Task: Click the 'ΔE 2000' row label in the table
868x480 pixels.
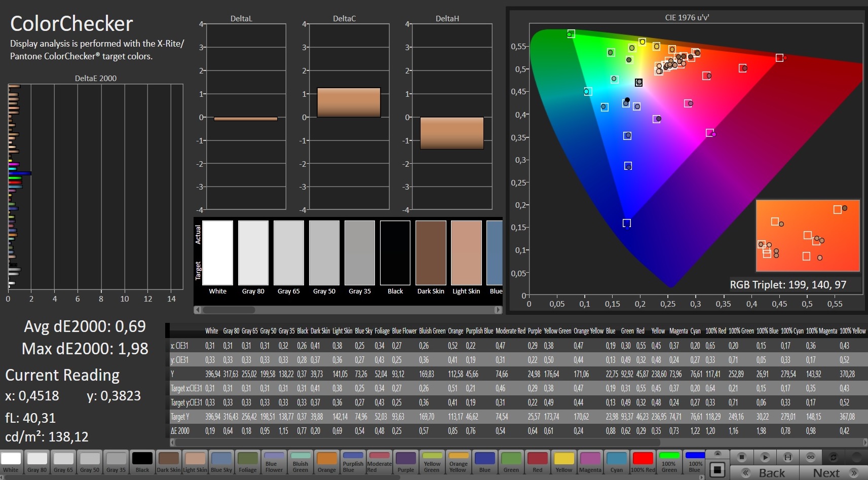Action: click(180, 431)
